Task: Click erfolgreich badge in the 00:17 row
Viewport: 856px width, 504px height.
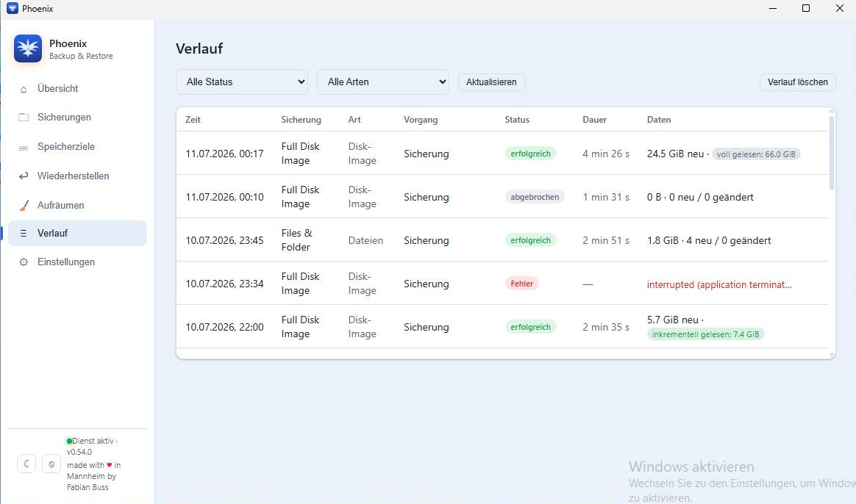Action: click(531, 154)
